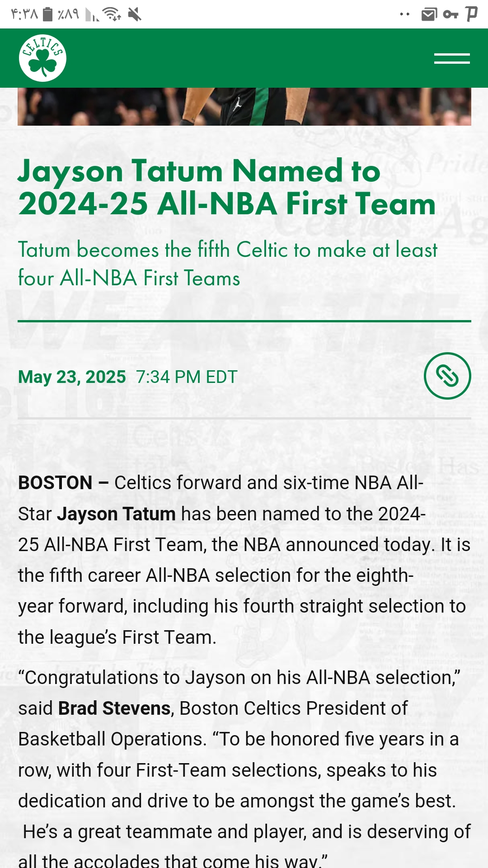This screenshot has width=488, height=868.
Task: Tap the VPN key status icon
Action: 450,14
